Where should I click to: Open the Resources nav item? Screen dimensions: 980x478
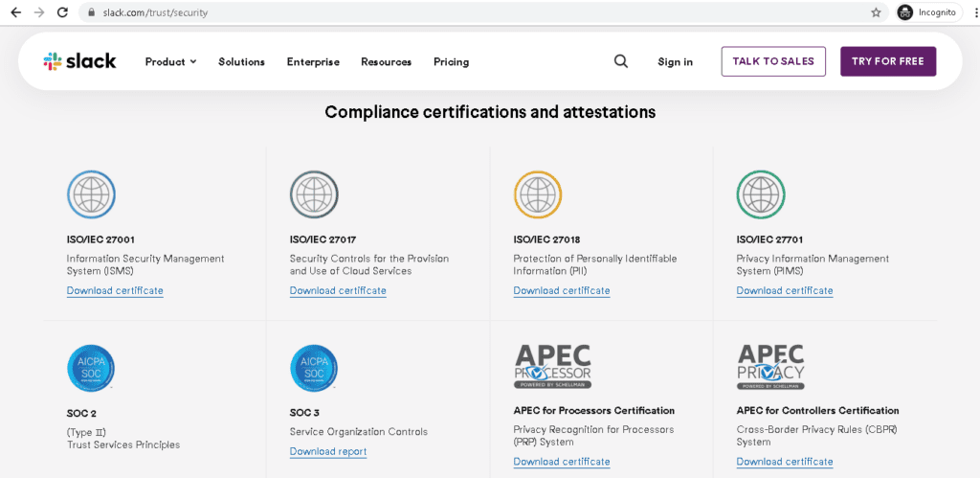[387, 62]
